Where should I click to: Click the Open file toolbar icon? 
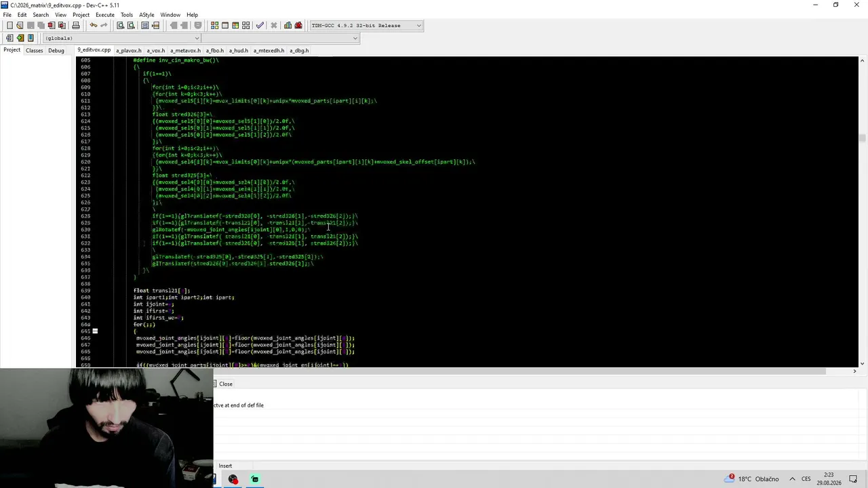pos(20,25)
